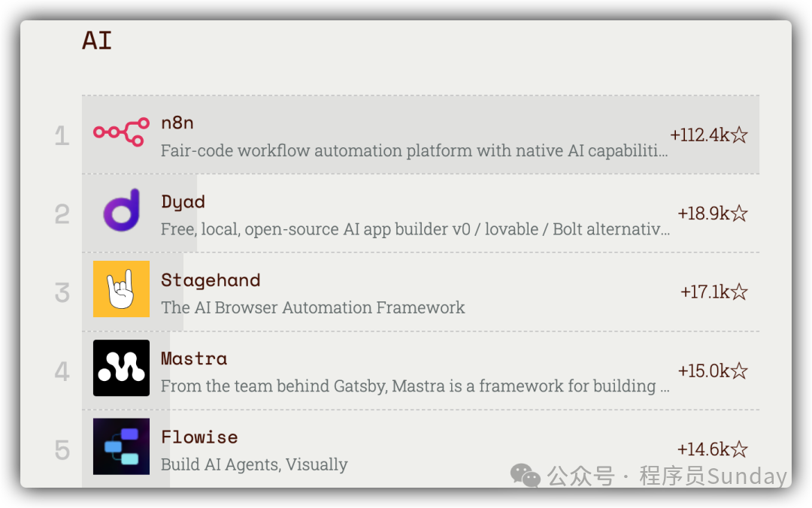The height and width of the screenshot is (508, 812).
Task: Click the star icon beside +14.6k
Action: click(740, 449)
